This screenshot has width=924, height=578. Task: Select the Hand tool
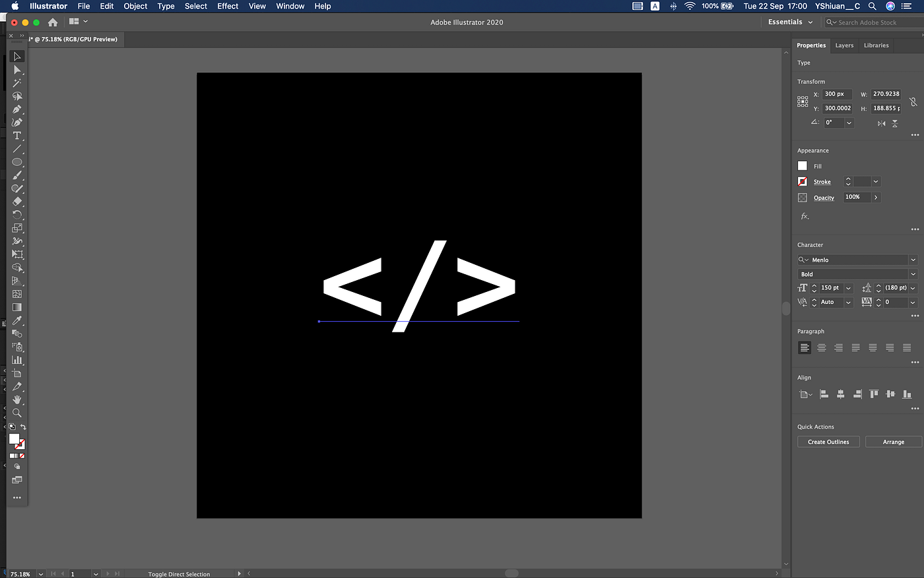17,400
